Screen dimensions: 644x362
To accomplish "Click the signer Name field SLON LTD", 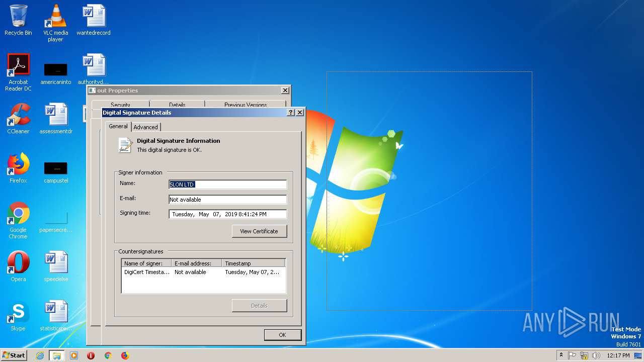I will 227,185.
